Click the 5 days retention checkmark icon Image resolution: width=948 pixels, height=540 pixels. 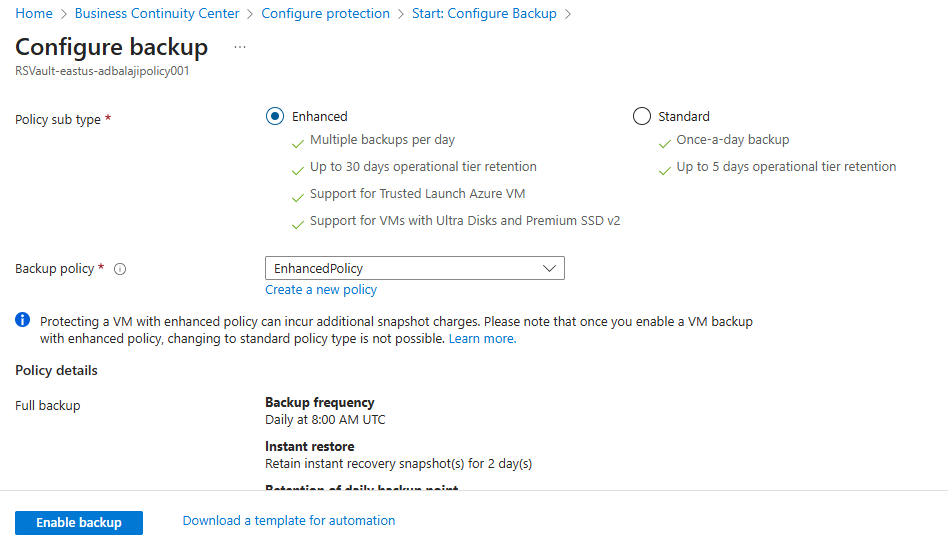point(665,169)
